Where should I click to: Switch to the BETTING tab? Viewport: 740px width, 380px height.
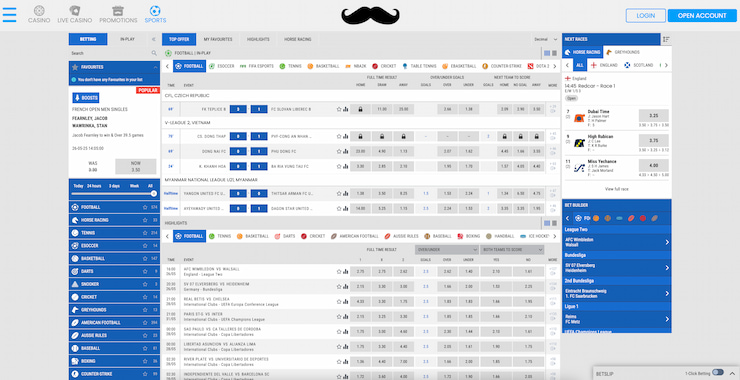tap(88, 39)
